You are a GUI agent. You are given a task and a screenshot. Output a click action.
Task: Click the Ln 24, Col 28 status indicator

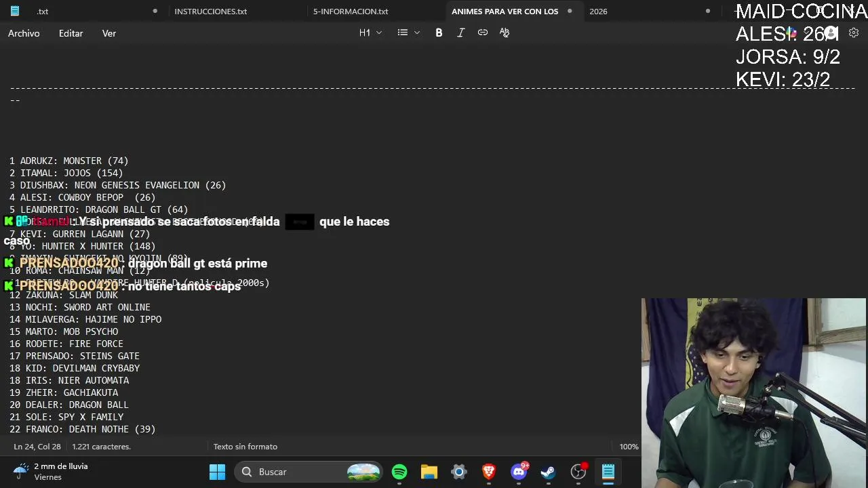(37, 447)
